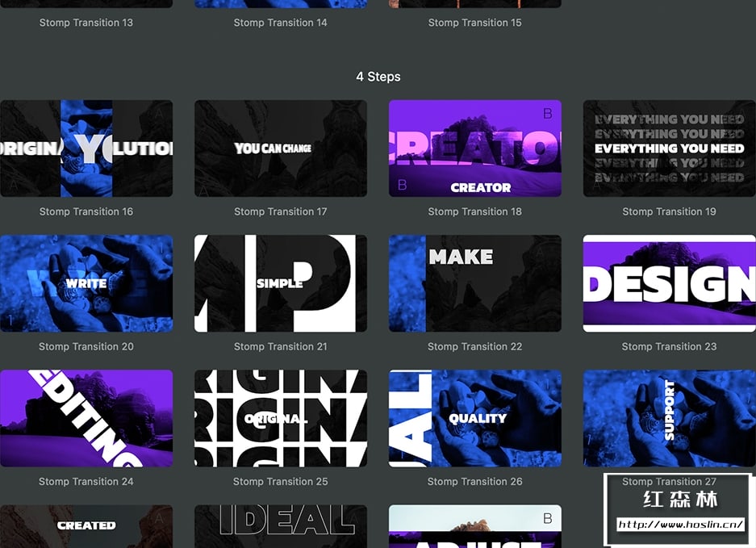Viewport: 756px width, 548px height.
Task: Click the 'Stomp Transition 13' label
Action: coord(86,23)
